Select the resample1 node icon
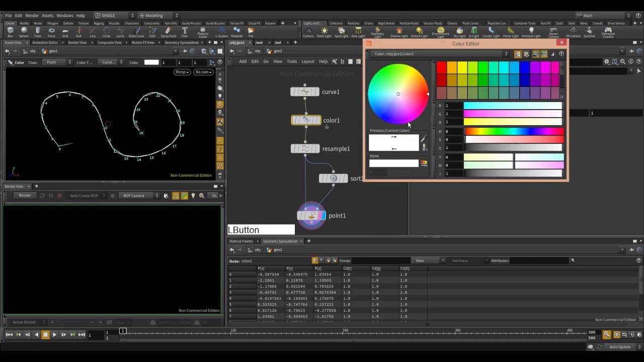 tap(305, 149)
